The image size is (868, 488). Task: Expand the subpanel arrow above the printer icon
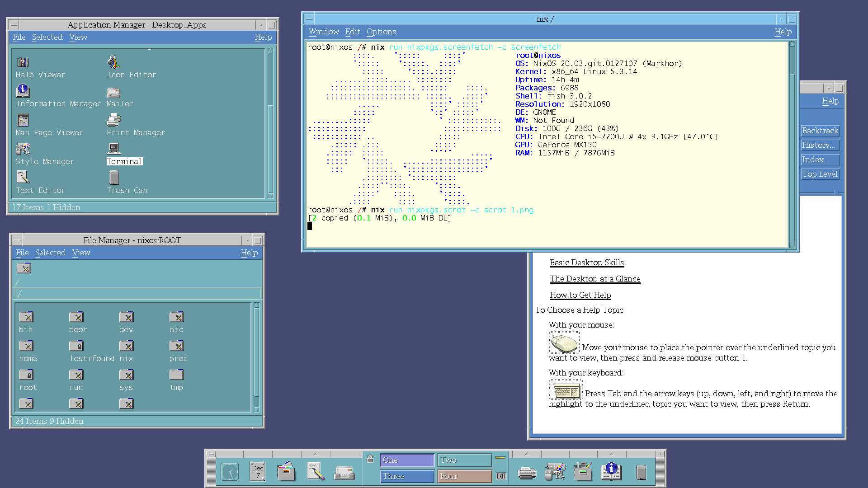(x=527, y=454)
